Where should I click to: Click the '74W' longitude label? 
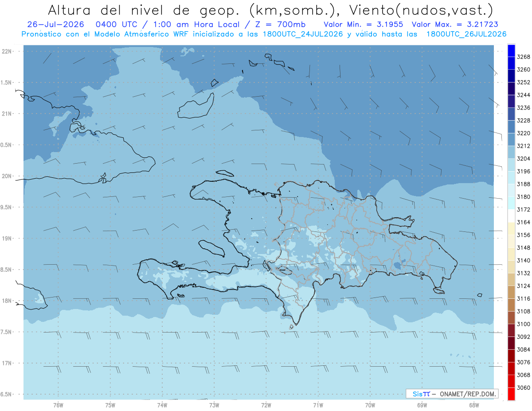tap(162, 405)
